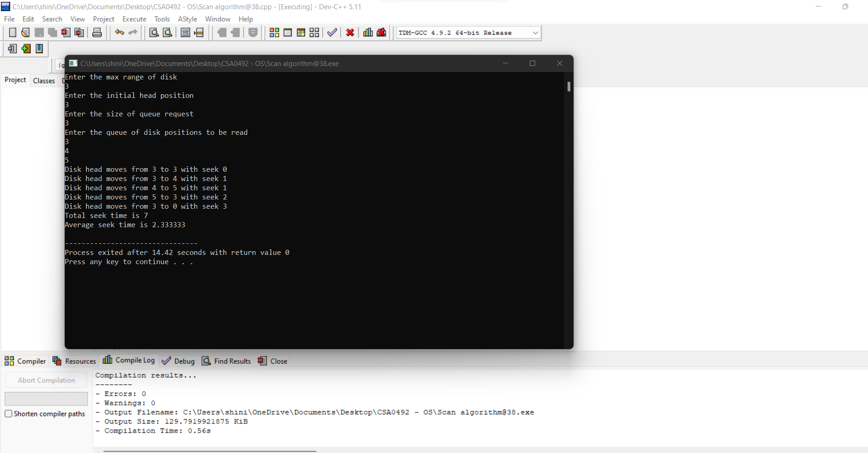Compile the project using the compile icon

[x=274, y=32]
